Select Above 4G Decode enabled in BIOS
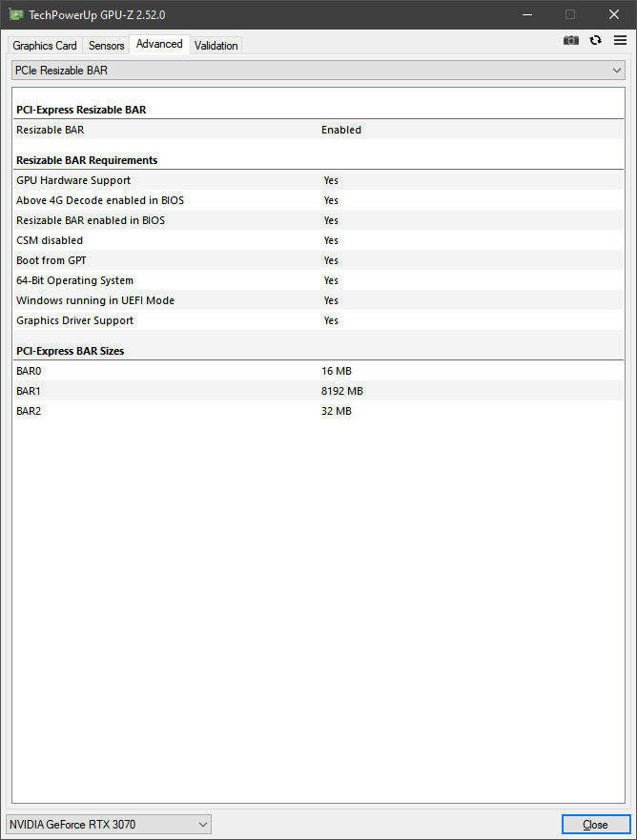Image resolution: width=637 pixels, height=840 pixels. pos(318,200)
